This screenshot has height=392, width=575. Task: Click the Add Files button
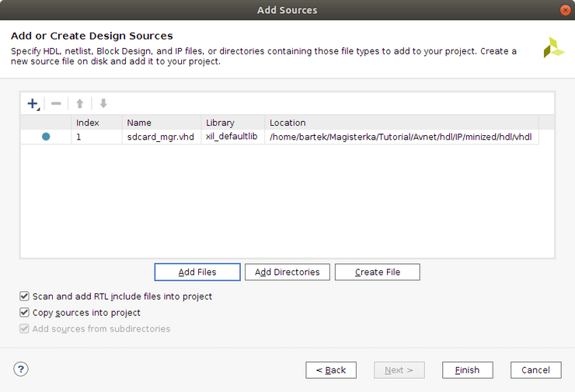tap(197, 272)
